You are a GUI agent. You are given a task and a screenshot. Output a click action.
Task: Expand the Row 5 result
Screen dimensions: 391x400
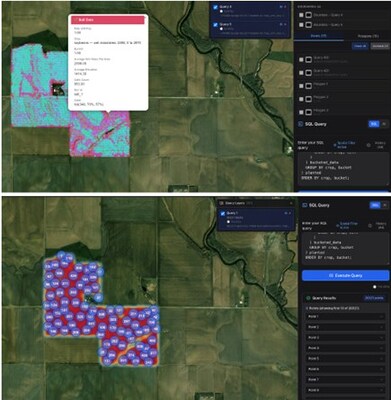(345, 359)
